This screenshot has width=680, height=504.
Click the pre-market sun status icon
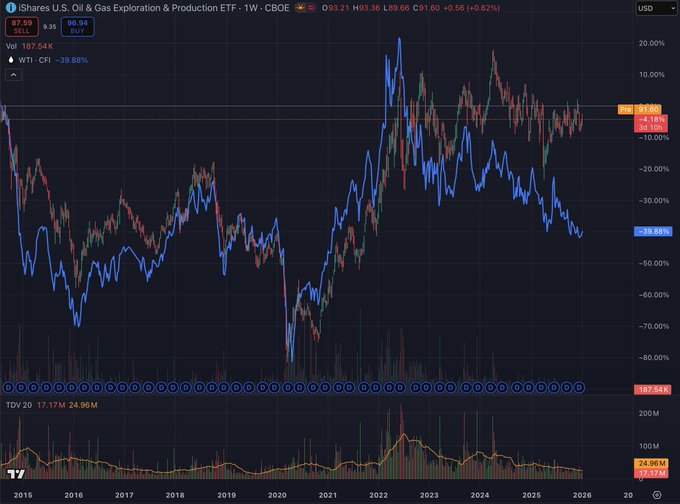[x=300, y=8]
